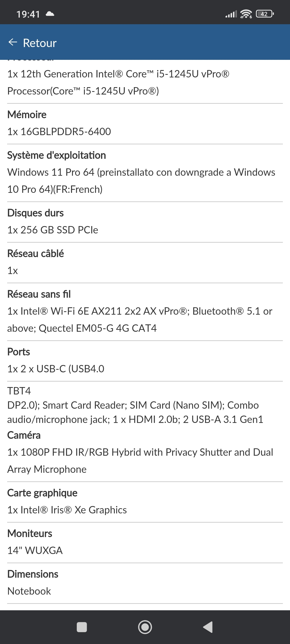The width and height of the screenshot is (290, 644).
Task: Tap the 256 GB SSD PCIe entry
Action: [x=53, y=230]
